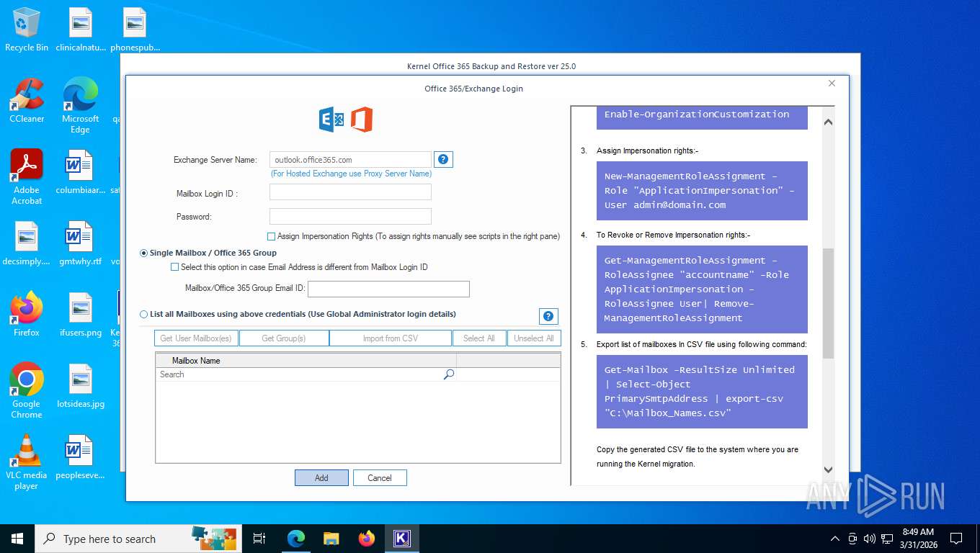Viewport: 980px width, 553px height.
Task: Click the help icon beside Exchange Server Name
Action: point(444,159)
